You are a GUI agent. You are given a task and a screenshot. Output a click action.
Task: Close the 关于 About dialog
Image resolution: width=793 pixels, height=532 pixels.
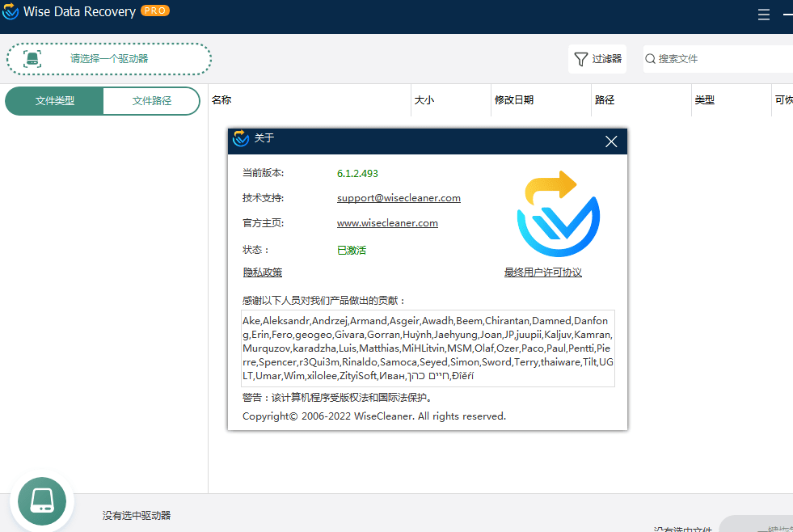click(611, 141)
